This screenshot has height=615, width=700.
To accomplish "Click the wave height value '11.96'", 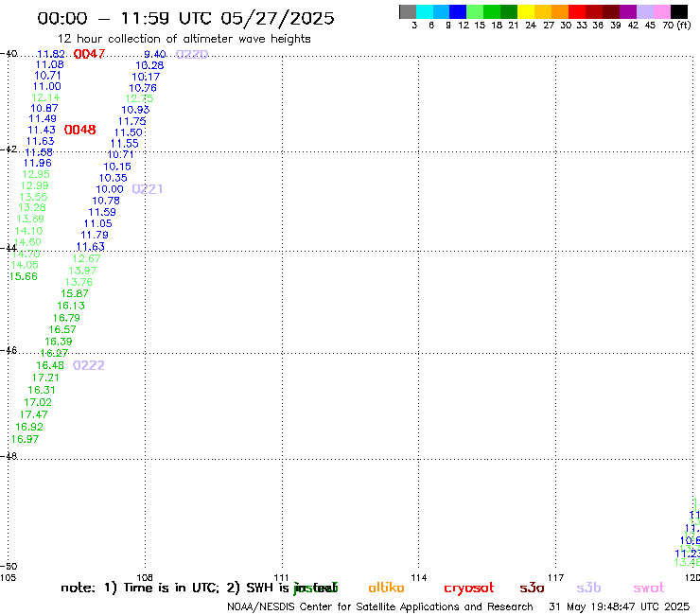I will [x=38, y=163].
